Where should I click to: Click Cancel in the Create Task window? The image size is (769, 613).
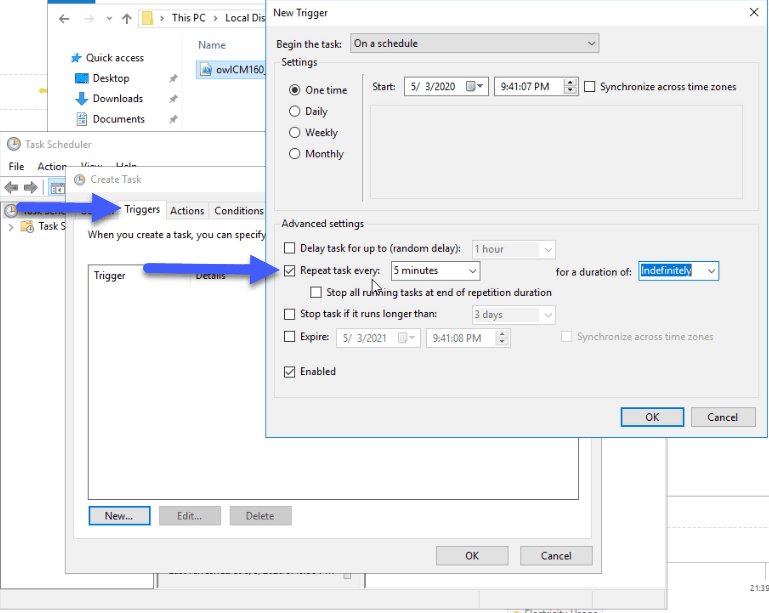(556, 556)
